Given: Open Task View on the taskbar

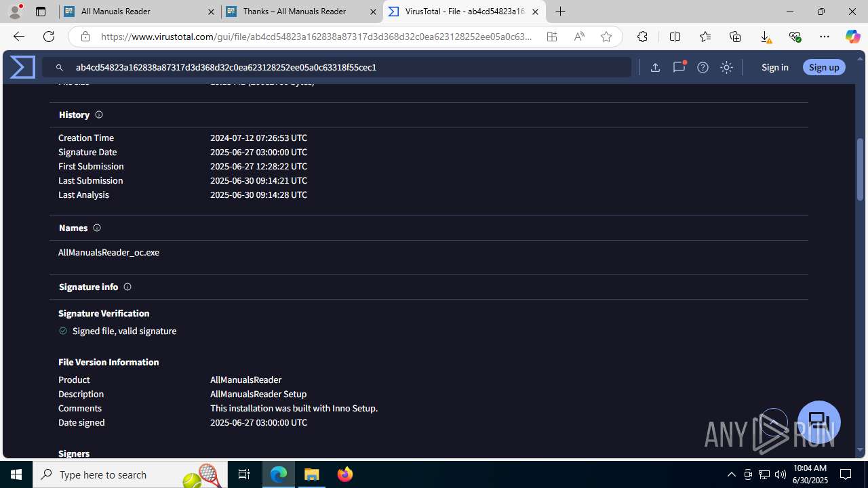Looking at the screenshot, I should (x=244, y=474).
